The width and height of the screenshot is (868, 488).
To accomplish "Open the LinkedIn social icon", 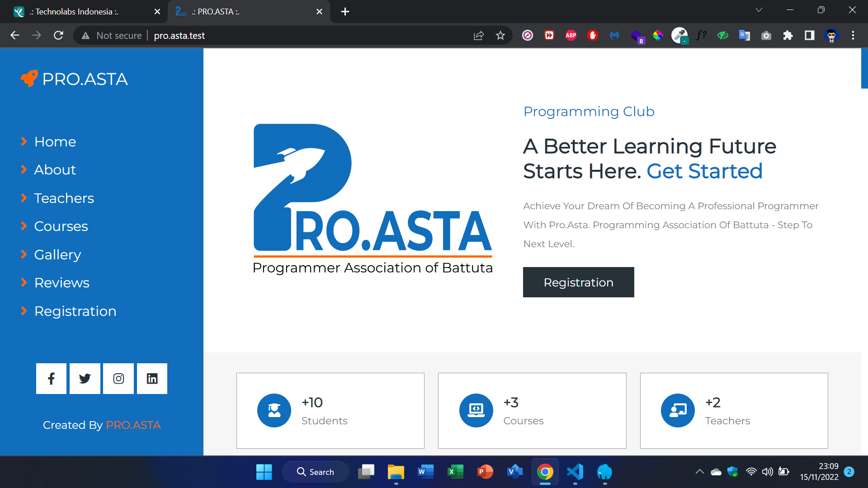I will [x=152, y=379].
